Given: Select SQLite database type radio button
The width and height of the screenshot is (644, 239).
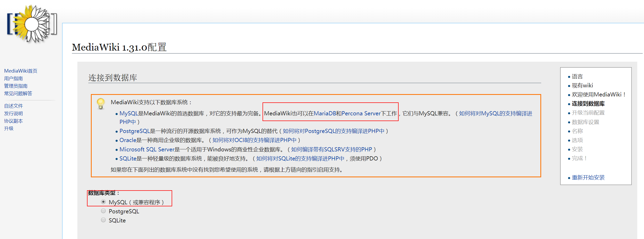Looking at the screenshot, I should (103, 220).
